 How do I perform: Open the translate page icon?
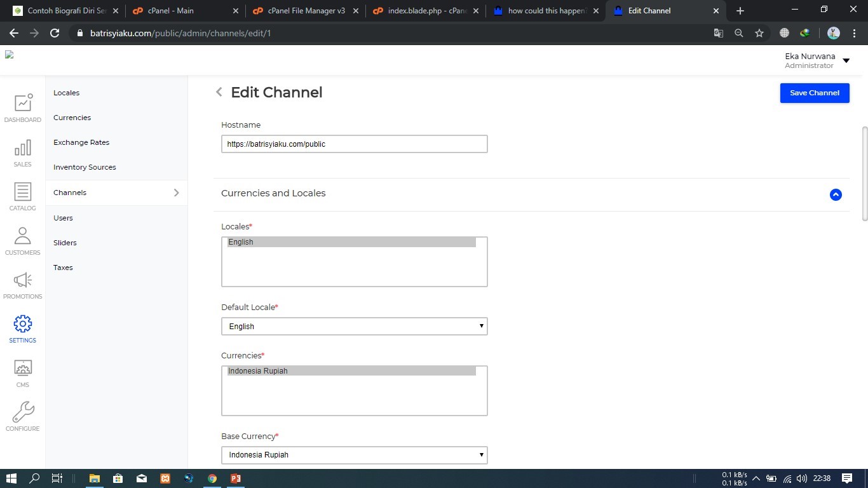[719, 33]
